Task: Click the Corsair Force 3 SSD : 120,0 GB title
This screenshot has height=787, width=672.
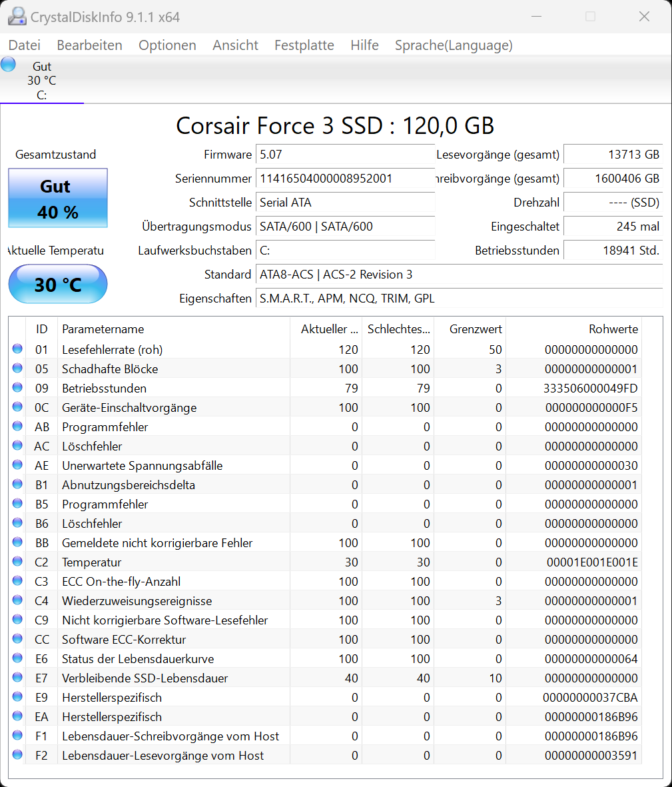Action: click(335, 125)
